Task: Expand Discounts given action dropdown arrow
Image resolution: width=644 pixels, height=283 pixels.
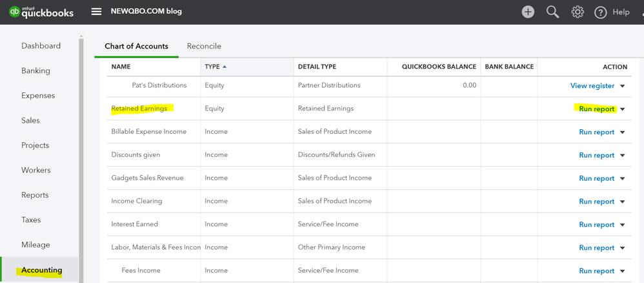Action: pos(623,156)
